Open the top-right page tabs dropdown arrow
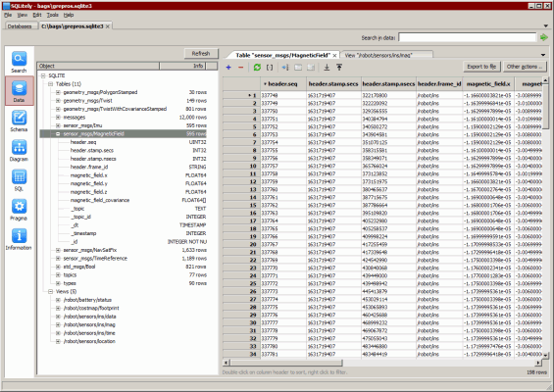554x392 pixels. click(546, 25)
